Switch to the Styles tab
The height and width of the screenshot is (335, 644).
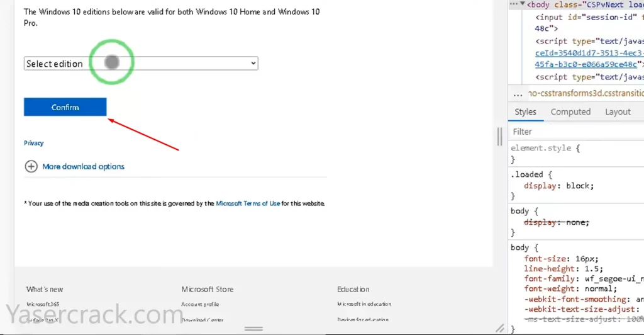[525, 112]
